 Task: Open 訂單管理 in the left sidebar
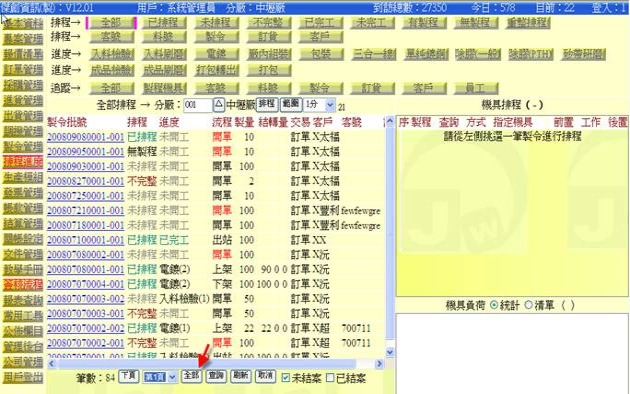[23, 70]
